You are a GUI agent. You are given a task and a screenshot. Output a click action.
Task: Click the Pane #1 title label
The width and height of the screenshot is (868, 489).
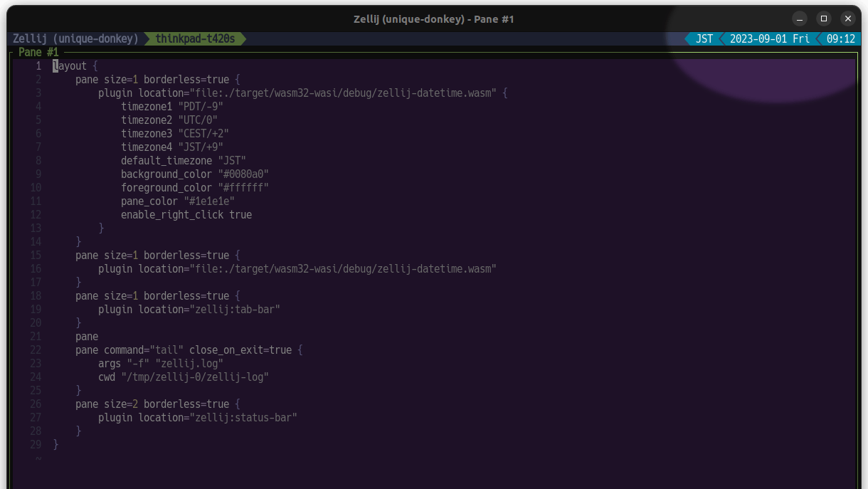(x=38, y=52)
